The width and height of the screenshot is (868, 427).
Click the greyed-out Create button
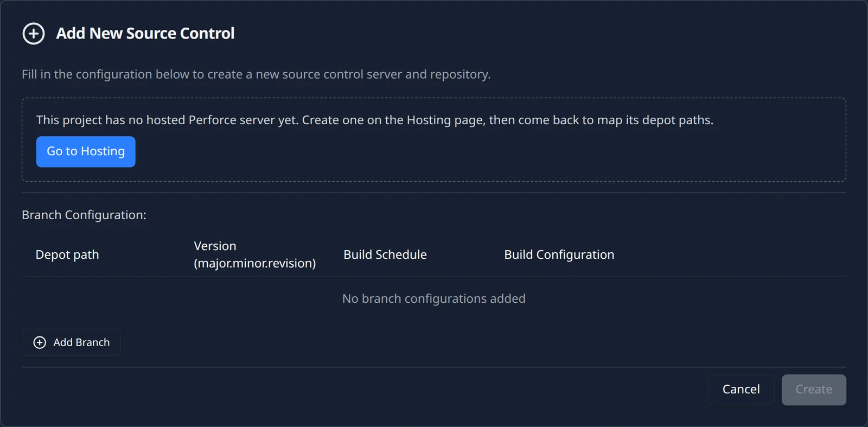click(x=814, y=390)
